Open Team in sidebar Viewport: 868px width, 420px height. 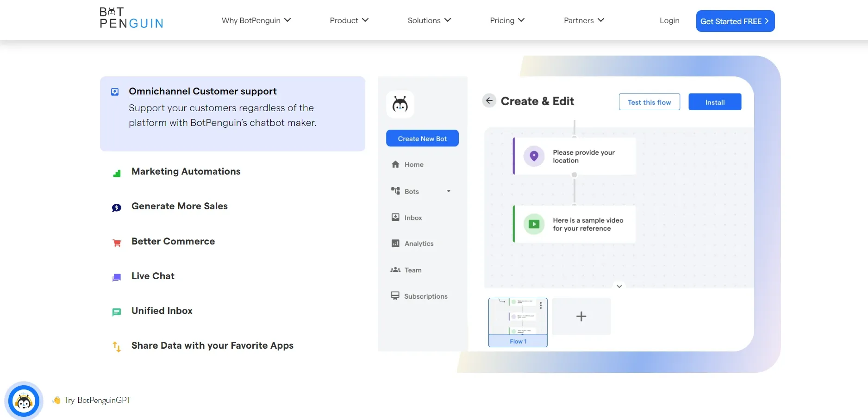413,270
